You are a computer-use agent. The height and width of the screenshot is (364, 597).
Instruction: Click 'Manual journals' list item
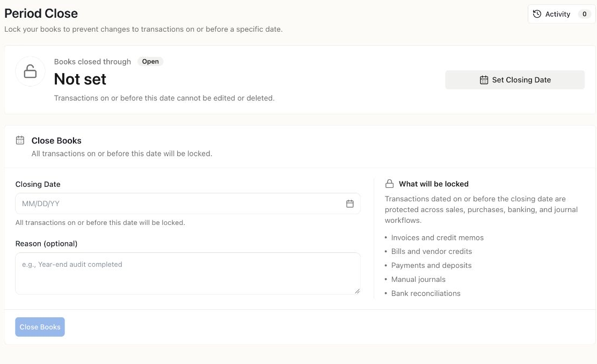[418, 280]
